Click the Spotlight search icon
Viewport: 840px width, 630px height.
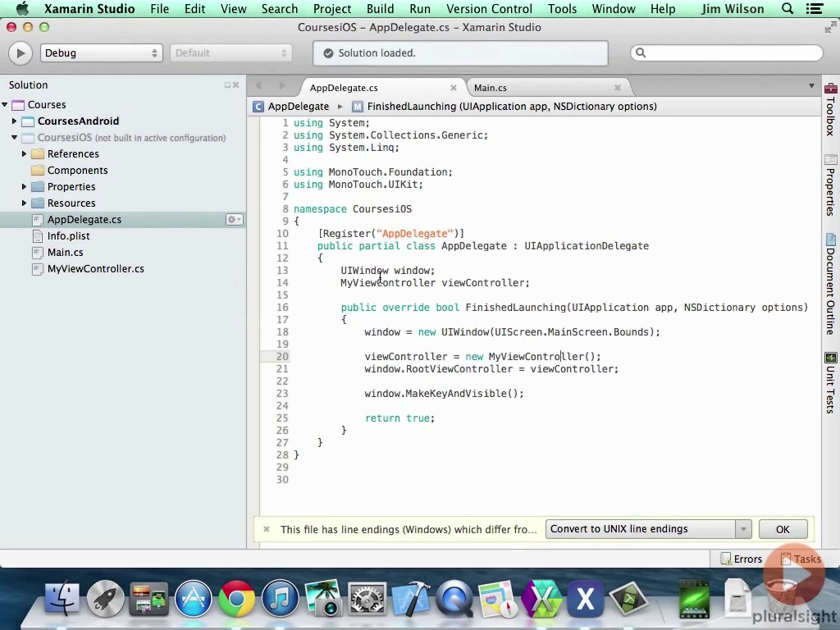[x=787, y=9]
